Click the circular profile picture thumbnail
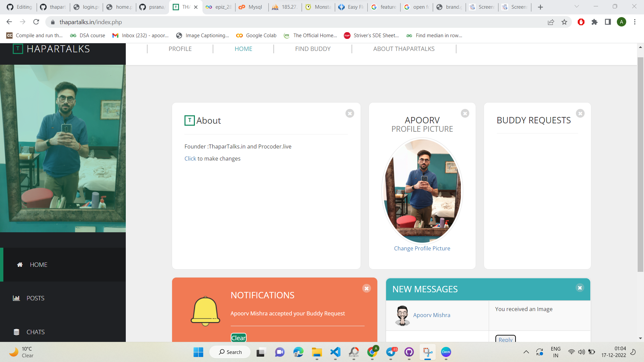This screenshot has width=644, height=362. coord(422,191)
